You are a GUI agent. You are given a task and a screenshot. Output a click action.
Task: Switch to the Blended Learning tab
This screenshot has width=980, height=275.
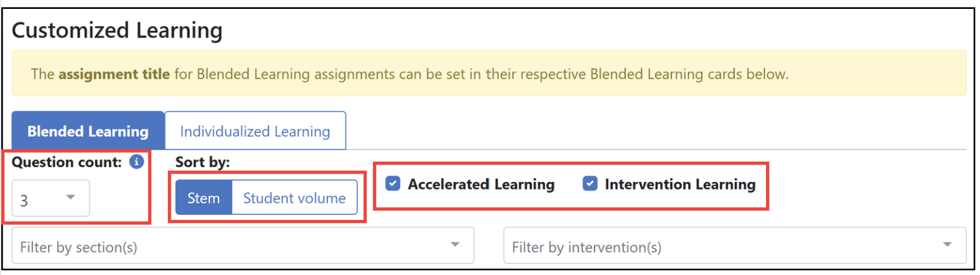tap(88, 131)
